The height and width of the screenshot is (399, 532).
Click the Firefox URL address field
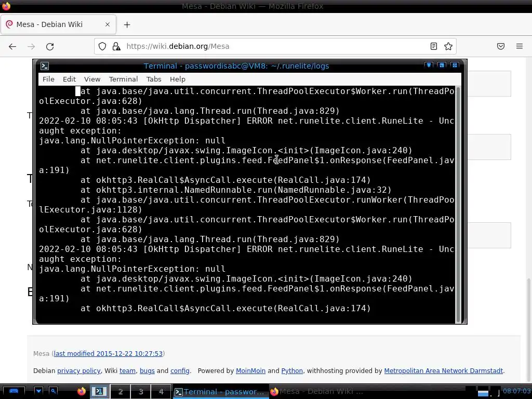pos(275,46)
